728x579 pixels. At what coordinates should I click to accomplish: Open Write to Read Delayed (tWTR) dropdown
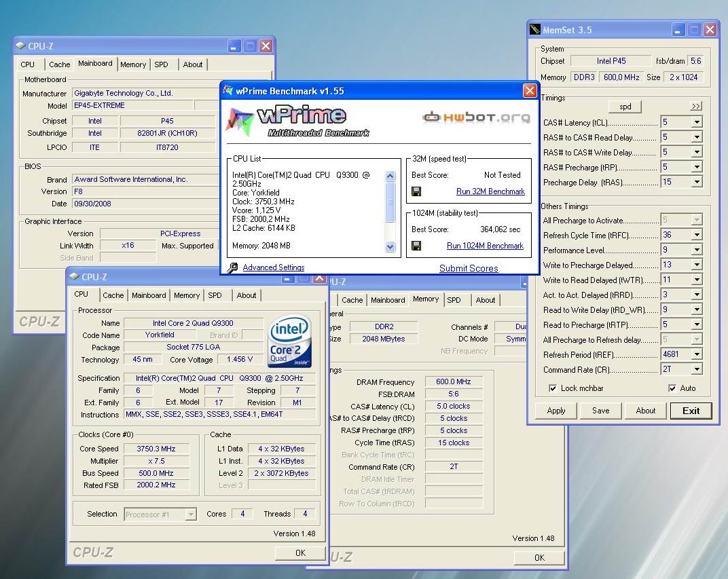pyautogui.click(x=697, y=280)
